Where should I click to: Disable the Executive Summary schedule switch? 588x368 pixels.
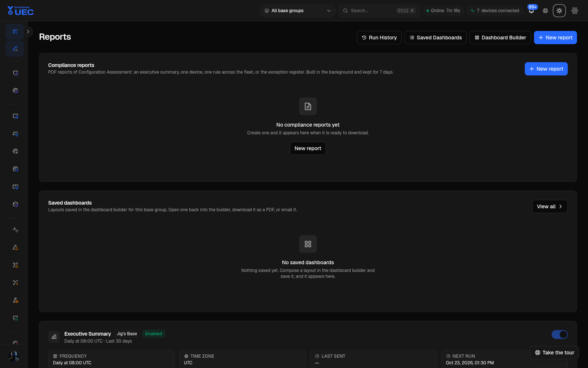pyautogui.click(x=559, y=335)
